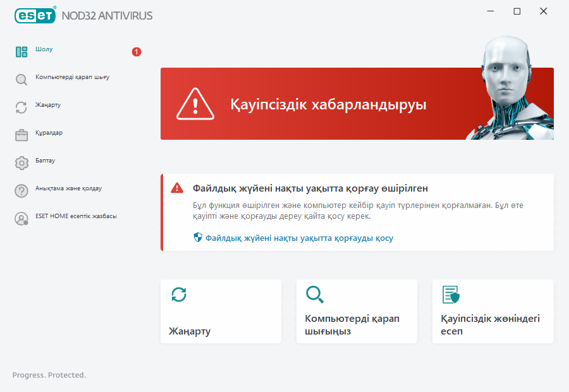Open the Қауіпсіздік жөніндегі есеп card

click(x=493, y=311)
